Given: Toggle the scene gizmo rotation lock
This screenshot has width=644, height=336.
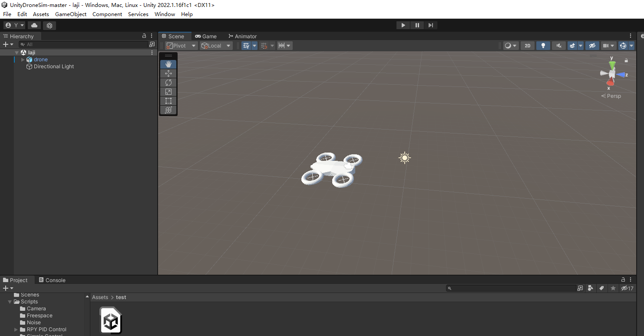Looking at the screenshot, I should [x=626, y=60].
